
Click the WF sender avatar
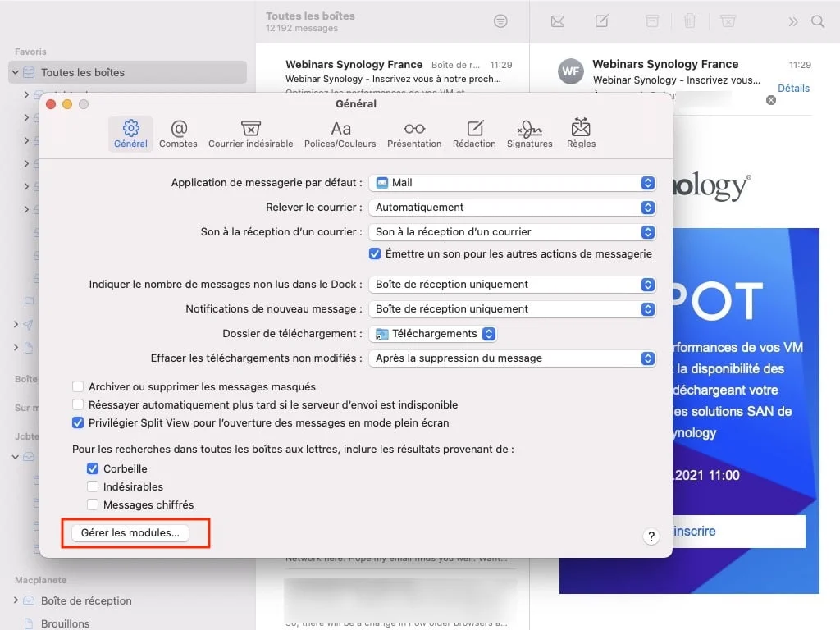[x=571, y=72]
